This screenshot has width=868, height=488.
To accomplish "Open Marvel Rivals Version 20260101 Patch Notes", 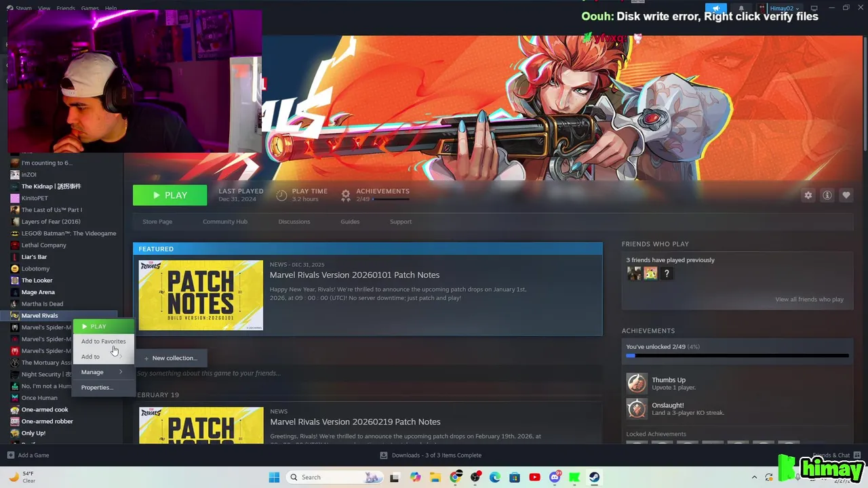I will [355, 275].
